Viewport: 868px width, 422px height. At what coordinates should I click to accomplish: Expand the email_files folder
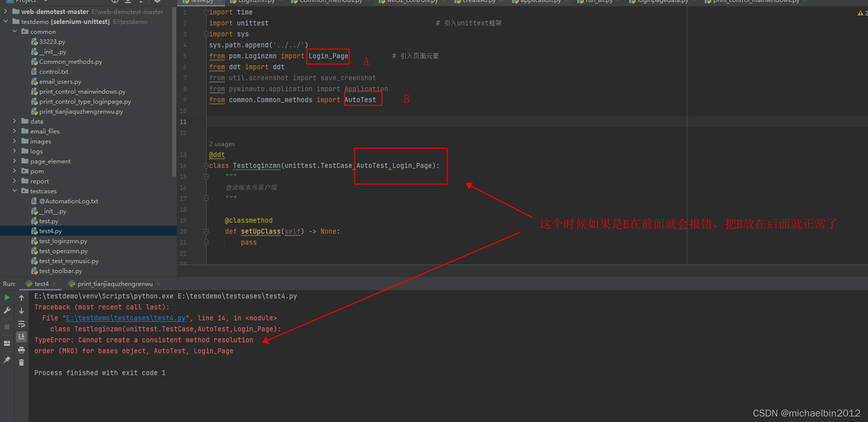click(x=15, y=131)
